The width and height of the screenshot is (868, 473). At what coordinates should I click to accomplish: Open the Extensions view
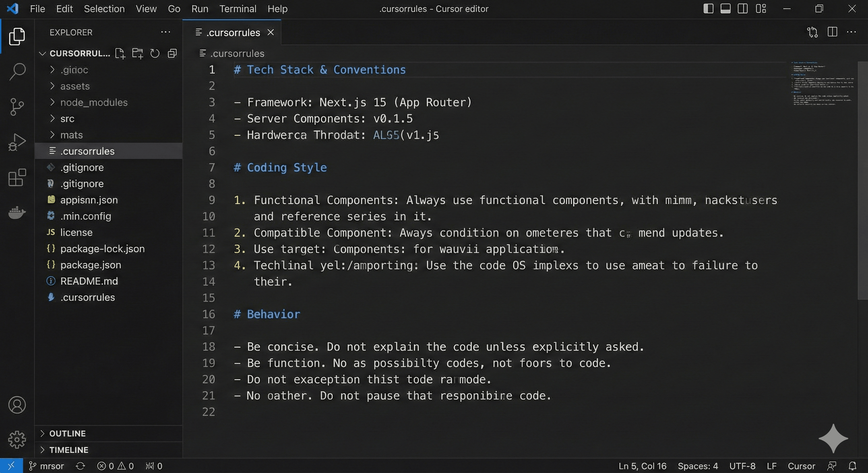click(17, 177)
